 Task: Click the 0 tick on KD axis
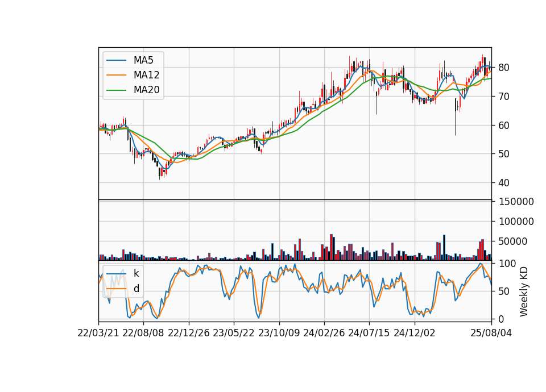pyautogui.click(x=501, y=319)
